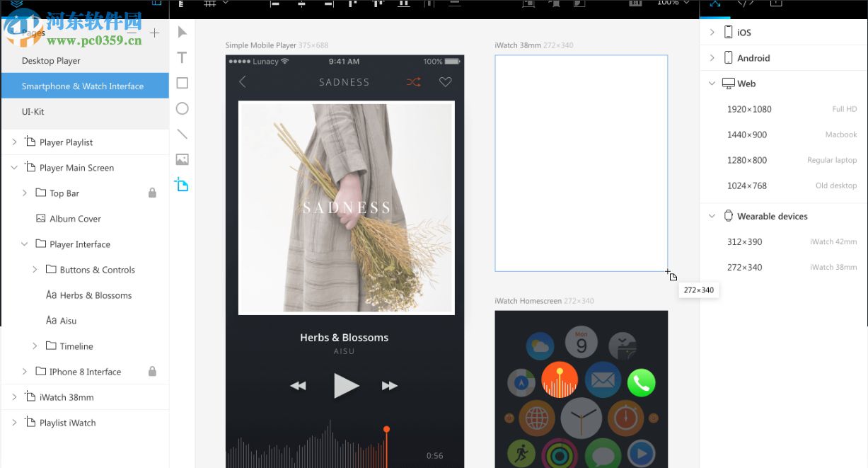The width and height of the screenshot is (868, 468).
Task: Select the Text tool
Action: coord(182,57)
